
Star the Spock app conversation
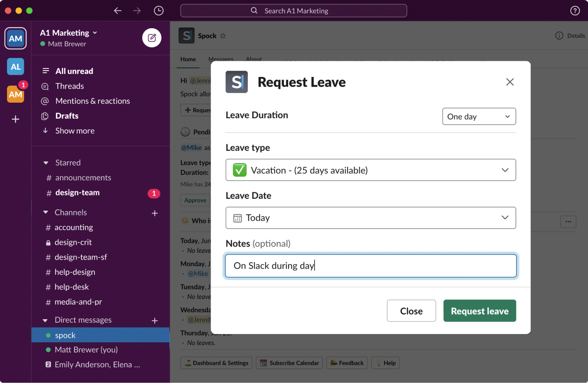223,36
